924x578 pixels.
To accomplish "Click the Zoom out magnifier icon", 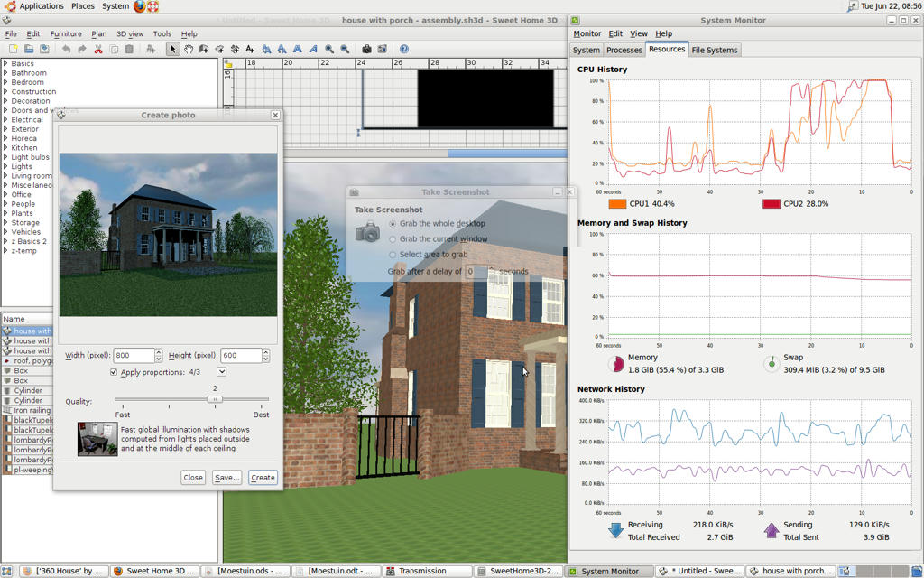I will tap(345, 49).
